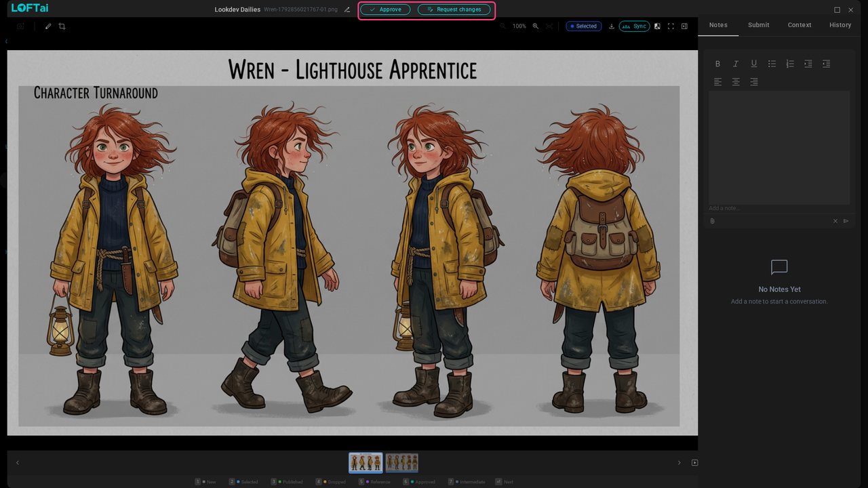Toggle the Sync button

click(634, 26)
